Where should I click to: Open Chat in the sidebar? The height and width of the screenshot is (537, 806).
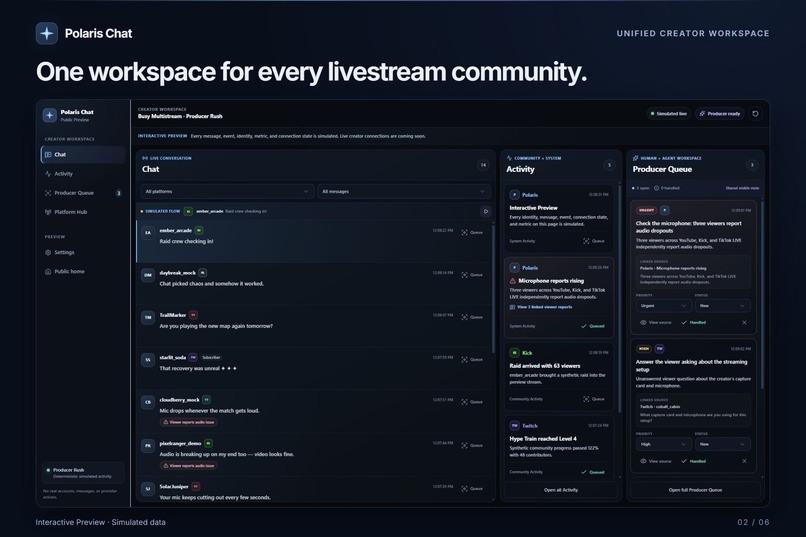pos(83,155)
